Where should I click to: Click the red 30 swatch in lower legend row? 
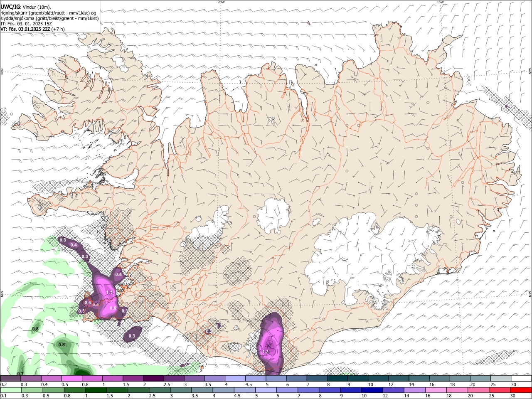click(x=521, y=390)
